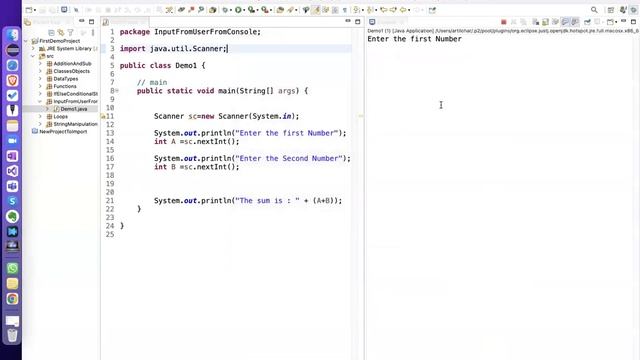The height and width of the screenshot is (360, 640).
Task: Expand the ClassesObjects package
Action: (x=40, y=71)
